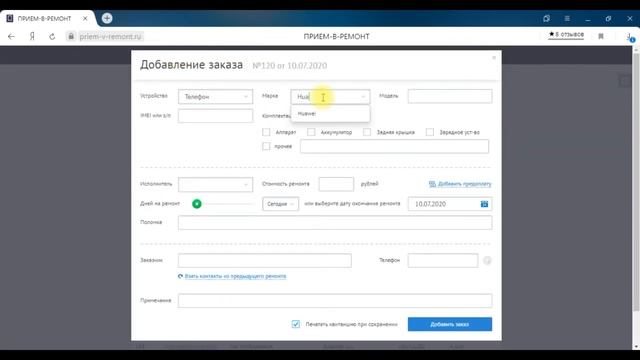This screenshot has width=640, height=360.
Task: Open the 5 отзывов reviews link
Action: click(x=566, y=35)
